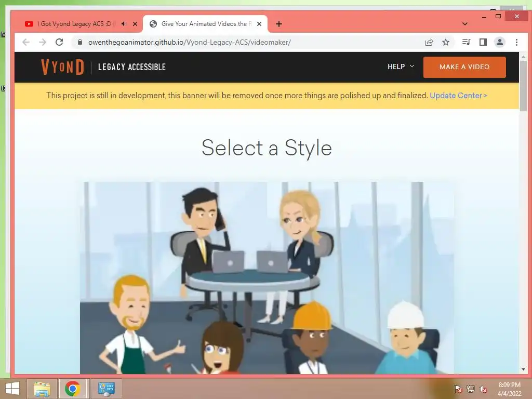
Task: Click the share page icon in address bar
Action: [x=429, y=42]
